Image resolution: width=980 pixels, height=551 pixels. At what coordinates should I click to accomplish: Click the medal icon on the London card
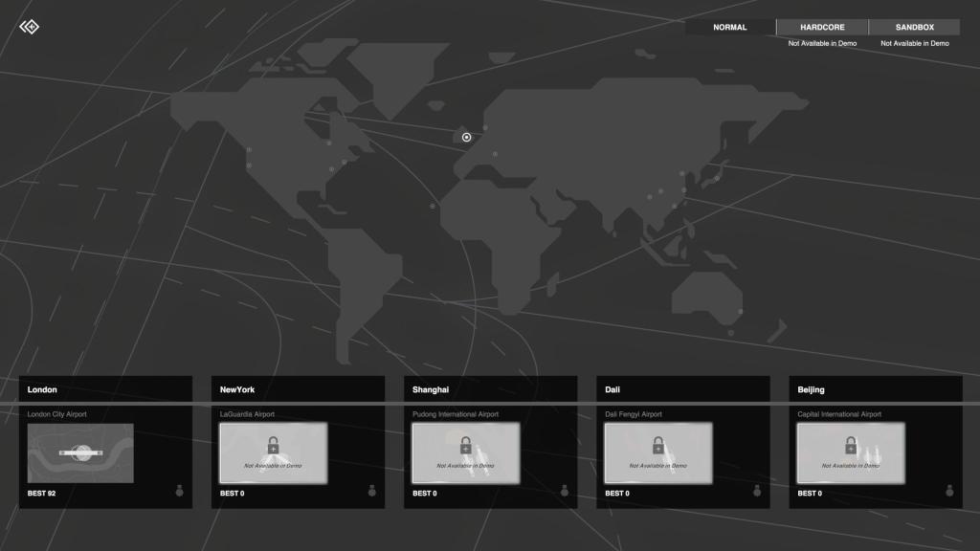(x=179, y=492)
